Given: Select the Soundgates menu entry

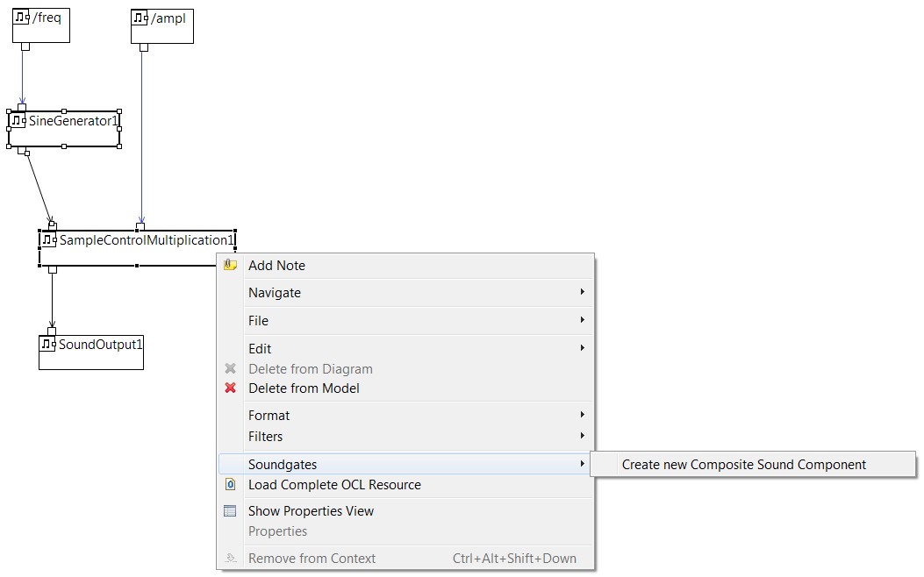Looking at the screenshot, I should (x=406, y=464).
